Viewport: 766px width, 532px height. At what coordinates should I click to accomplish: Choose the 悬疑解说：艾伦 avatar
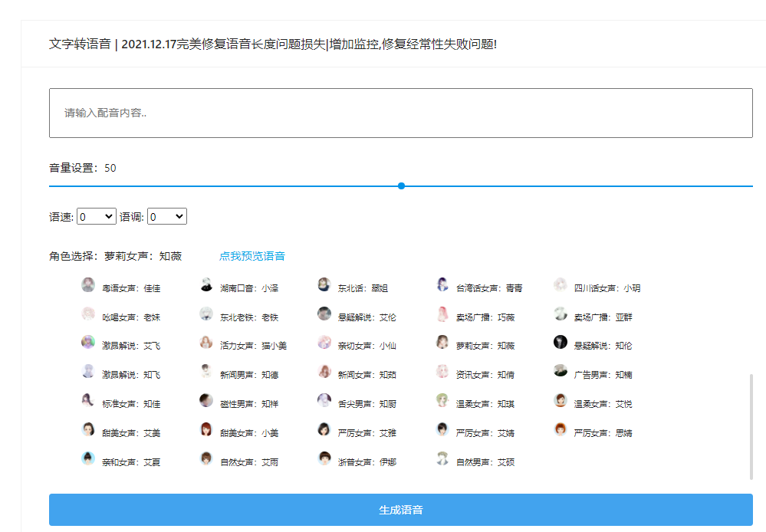tap(324, 314)
